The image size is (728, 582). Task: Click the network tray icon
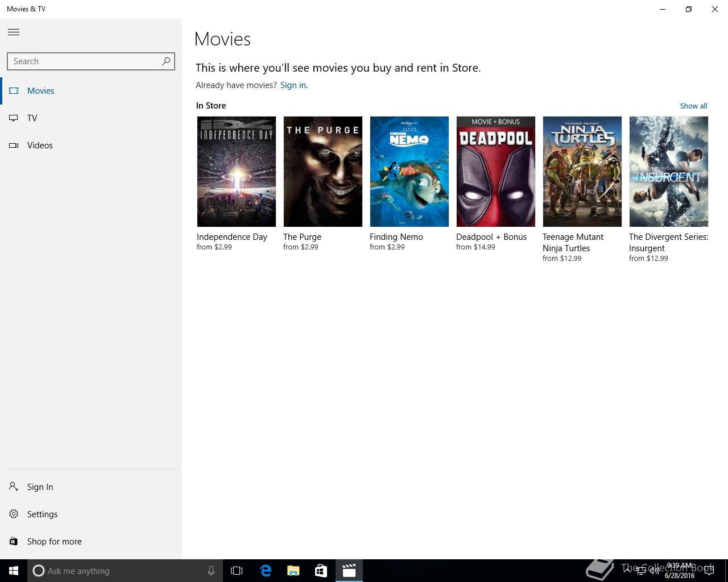[x=640, y=571]
